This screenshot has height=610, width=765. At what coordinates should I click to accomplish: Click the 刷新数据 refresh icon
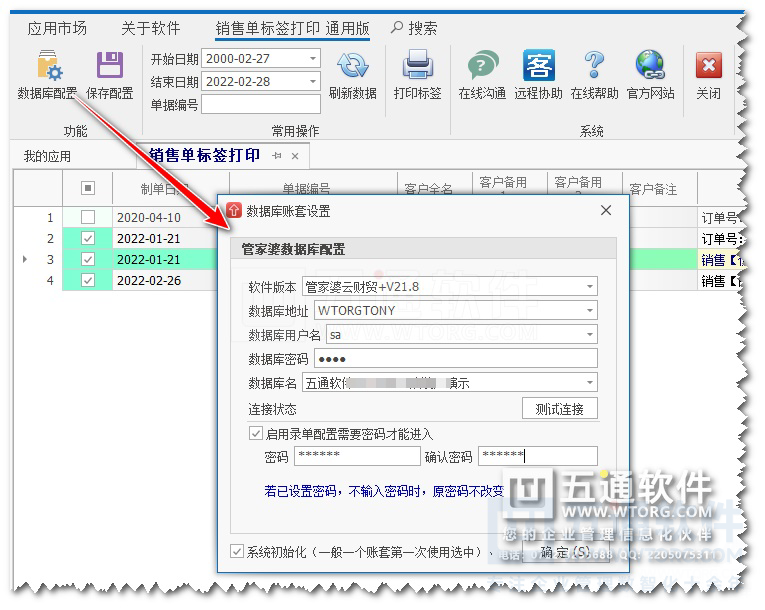352,66
